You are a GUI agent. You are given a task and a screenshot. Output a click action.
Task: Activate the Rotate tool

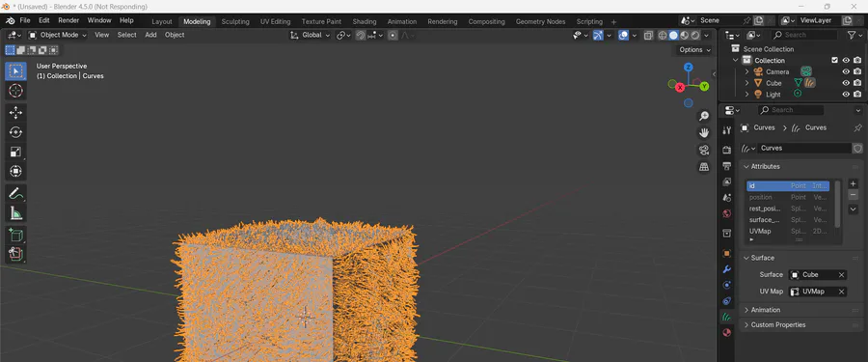(x=15, y=132)
